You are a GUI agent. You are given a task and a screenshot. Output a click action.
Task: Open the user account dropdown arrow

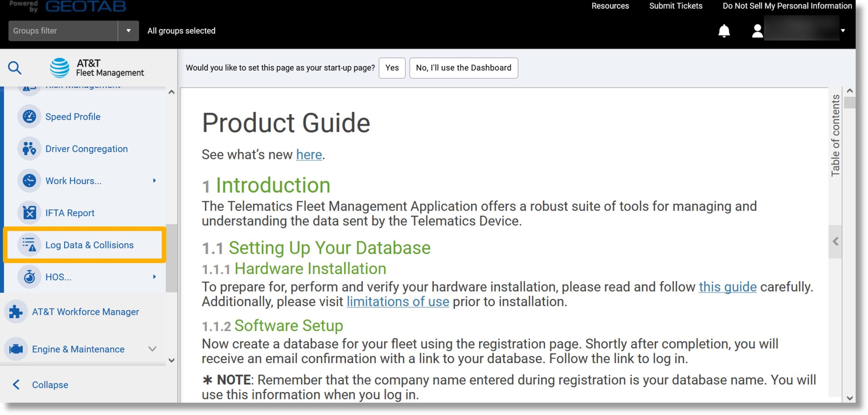click(843, 31)
